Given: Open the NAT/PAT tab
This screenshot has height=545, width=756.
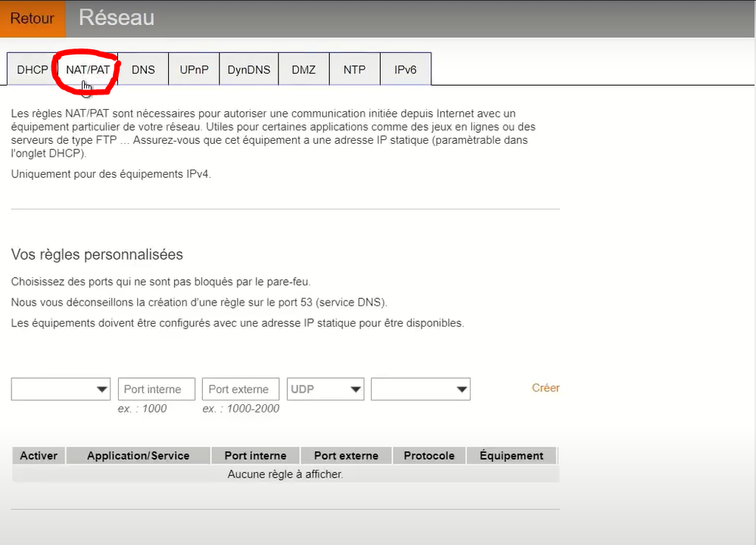Looking at the screenshot, I should 88,70.
